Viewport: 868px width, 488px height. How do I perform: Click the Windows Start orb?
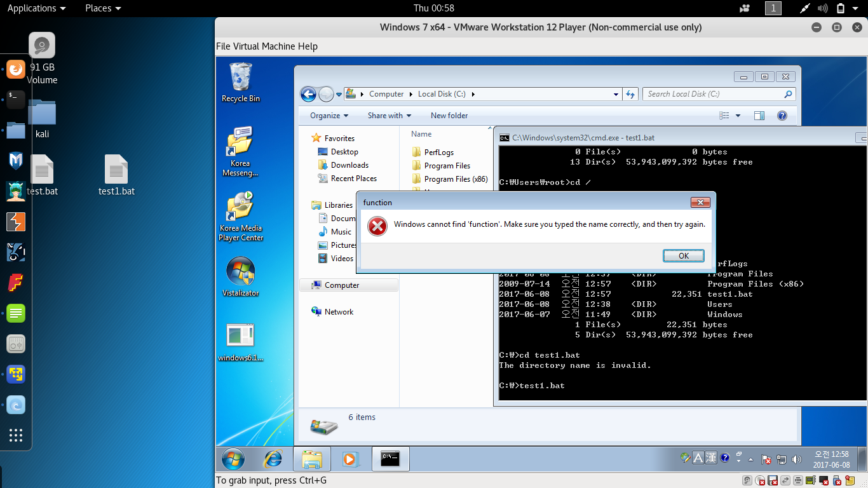[232, 458]
